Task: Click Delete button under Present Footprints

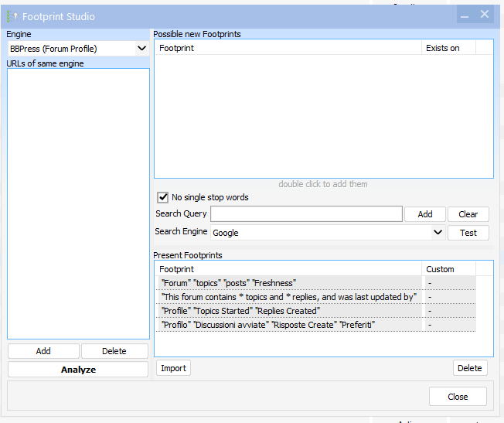Action: tap(470, 368)
